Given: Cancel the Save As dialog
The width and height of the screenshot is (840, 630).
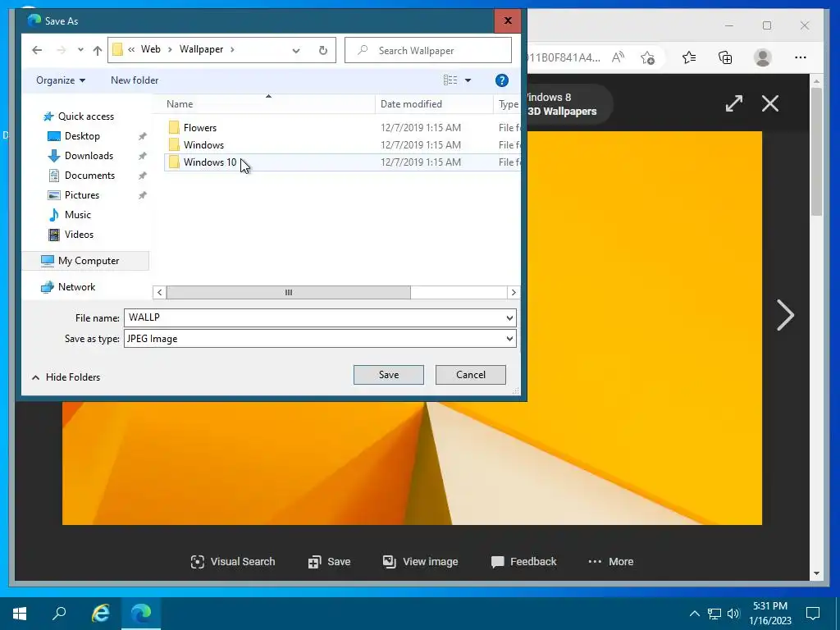Looking at the screenshot, I should click(470, 375).
